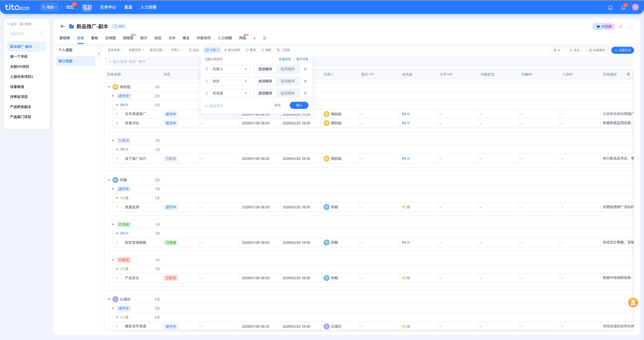
Task: Click the notification bell icon
Action: [623, 8]
